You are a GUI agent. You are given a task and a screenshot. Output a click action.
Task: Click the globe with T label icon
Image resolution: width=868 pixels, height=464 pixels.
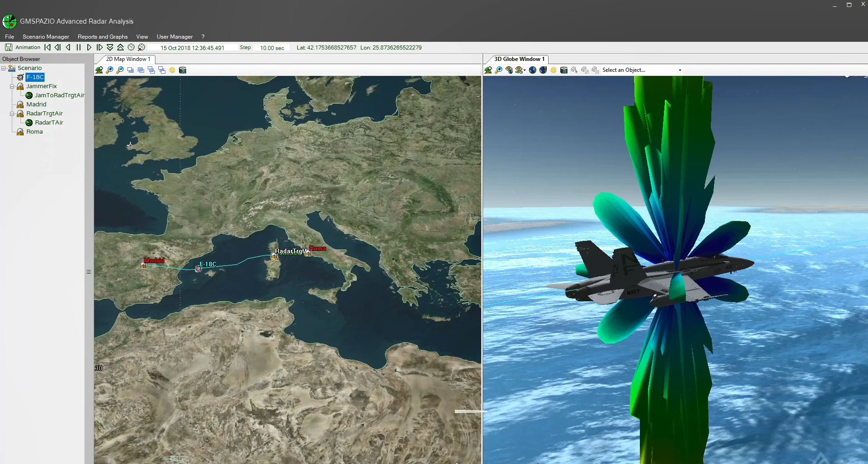[543, 70]
